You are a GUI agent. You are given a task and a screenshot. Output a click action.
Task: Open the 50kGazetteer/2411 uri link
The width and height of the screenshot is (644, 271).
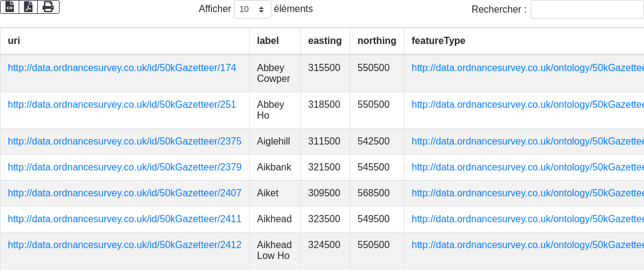[x=125, y=219]
